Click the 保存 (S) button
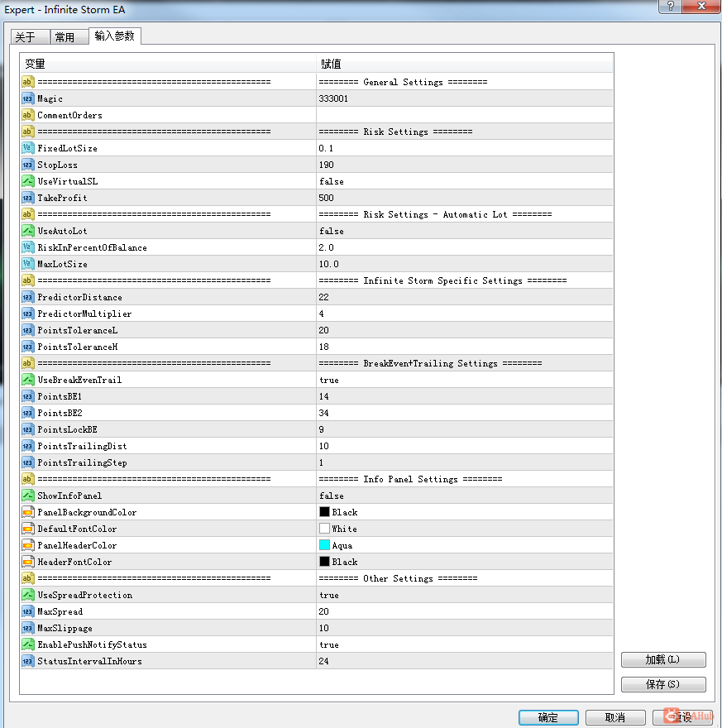The width and height of the screenshot is (722, 728). [x=663, y=684]
